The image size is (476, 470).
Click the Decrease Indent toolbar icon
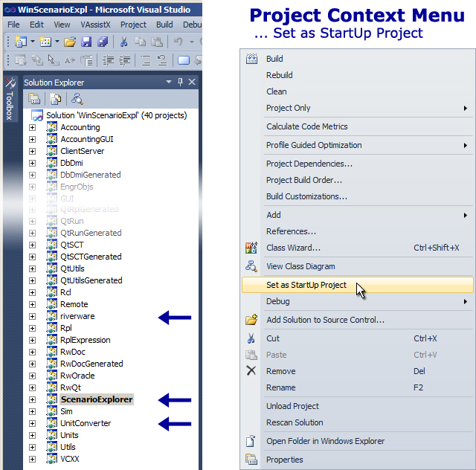(108, 60)
